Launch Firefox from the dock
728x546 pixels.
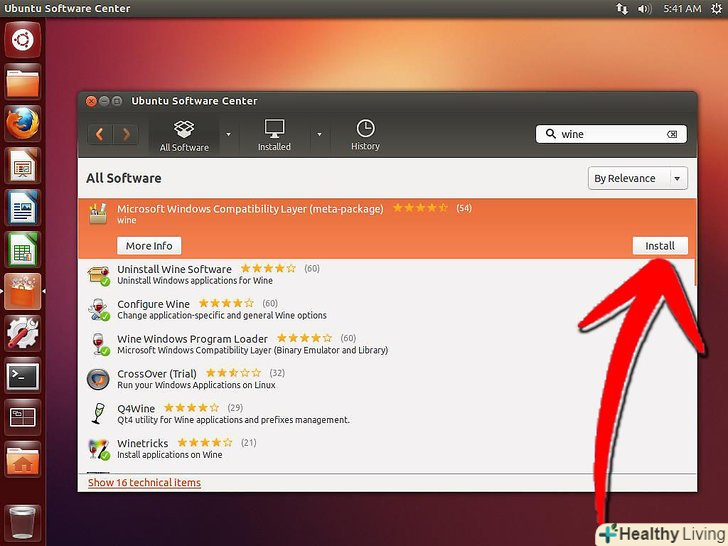[22, 124]
